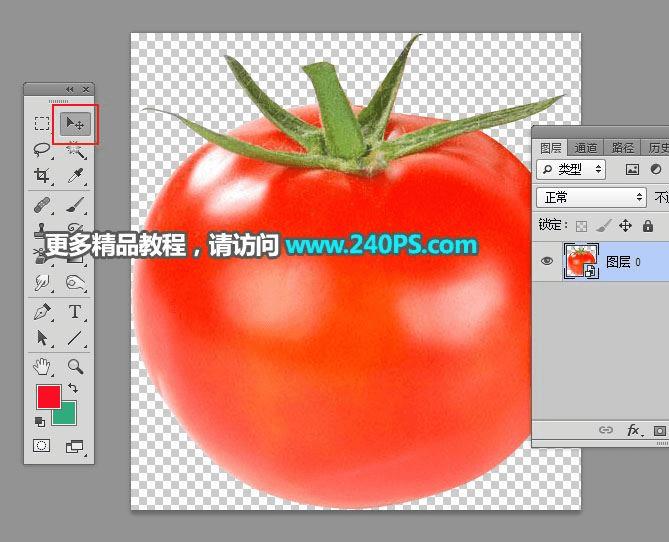Open the fx layer style menu
Image resolution: width=669 pixels, height=542 pixels.
[634, 430]
